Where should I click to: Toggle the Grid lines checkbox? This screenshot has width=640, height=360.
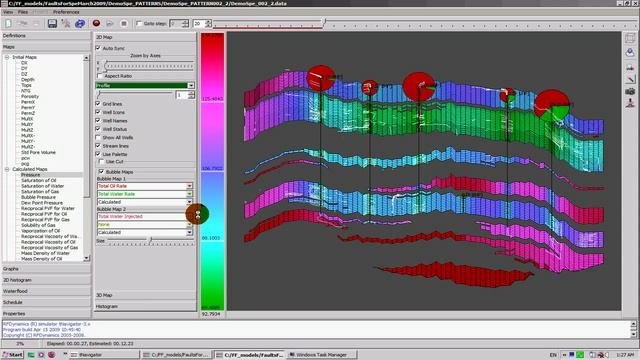[x=98, y=104]
